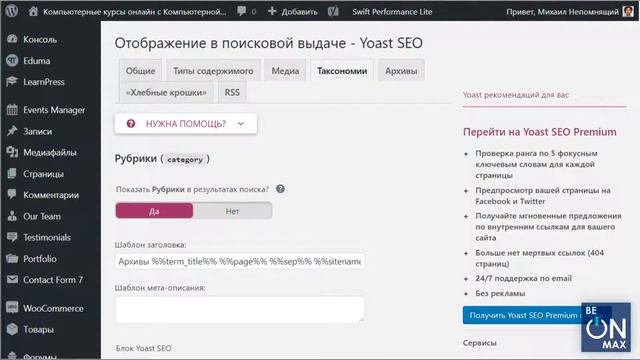Click the Events Manager calendar icon

[x=12, y=110]
